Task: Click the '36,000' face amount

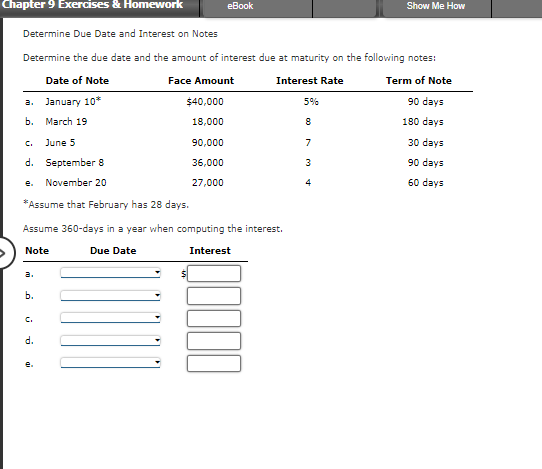Action: (x=208, y=162)
